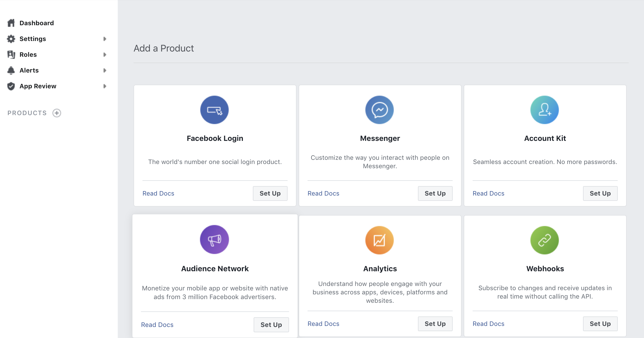Select Alerts in the sidebar
The height and width of the screenshot is (338, 644).
29,70
